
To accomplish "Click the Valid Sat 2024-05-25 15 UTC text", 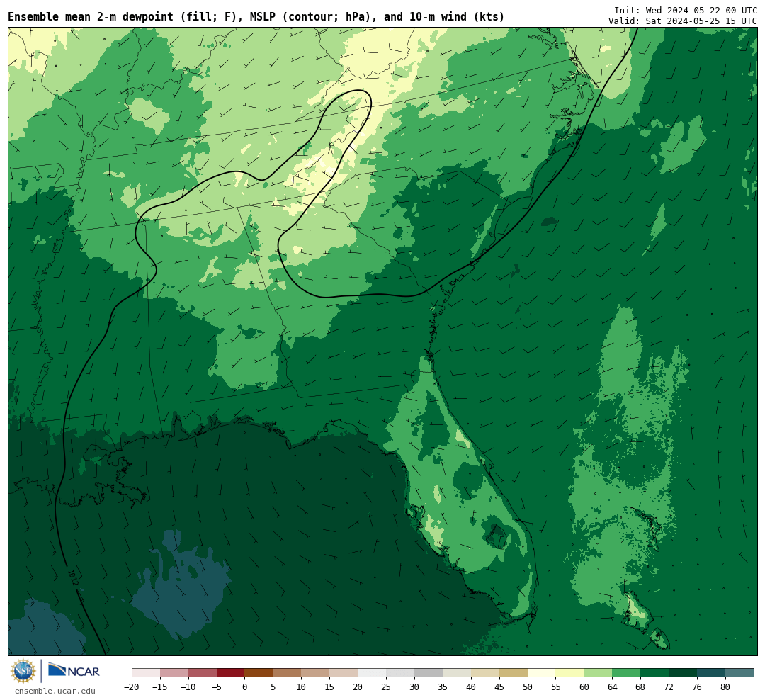I will coord(683,21).
